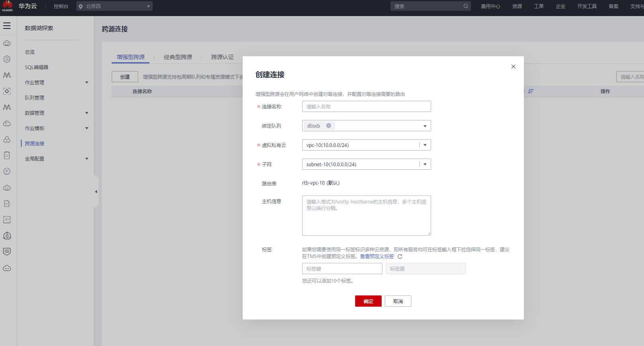644x346 pixels.
Task: Switch to the 跨源认证 tab
Action: [x=223, y=57]
